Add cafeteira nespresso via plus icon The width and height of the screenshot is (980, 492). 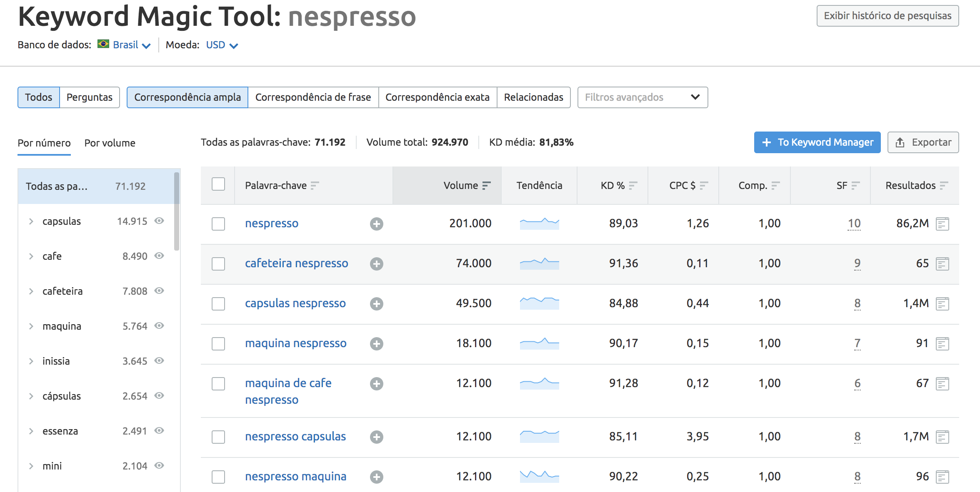pos(377,264)
